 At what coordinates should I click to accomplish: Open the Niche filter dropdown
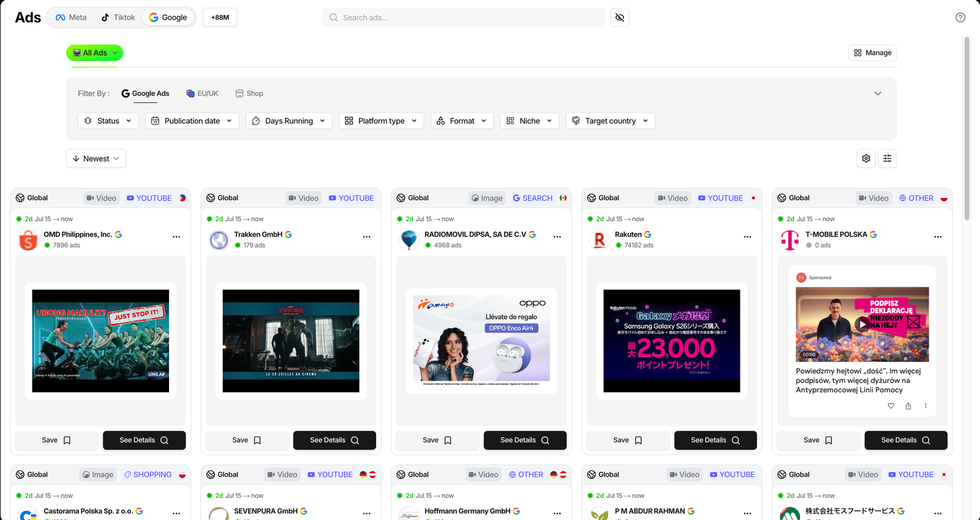(530, 121)
